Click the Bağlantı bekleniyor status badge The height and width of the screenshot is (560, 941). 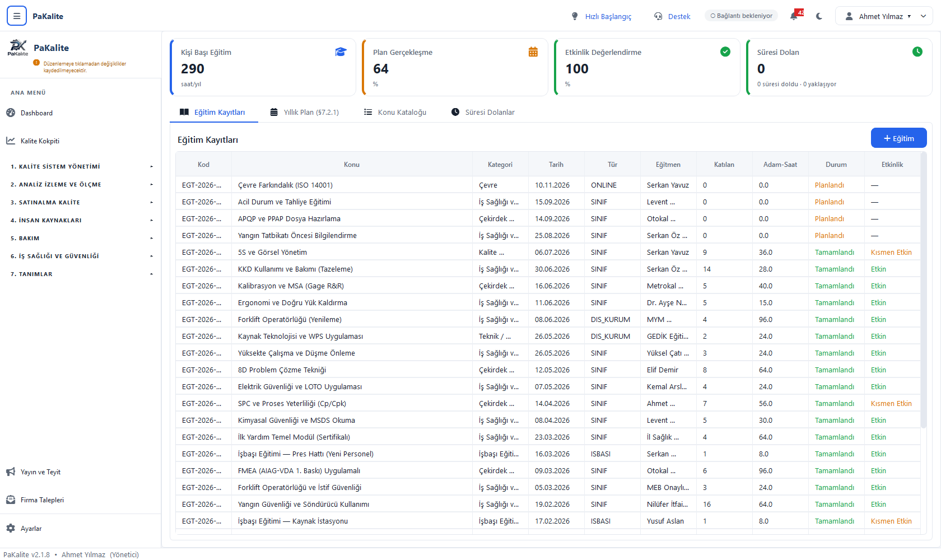tap(741, 16)
